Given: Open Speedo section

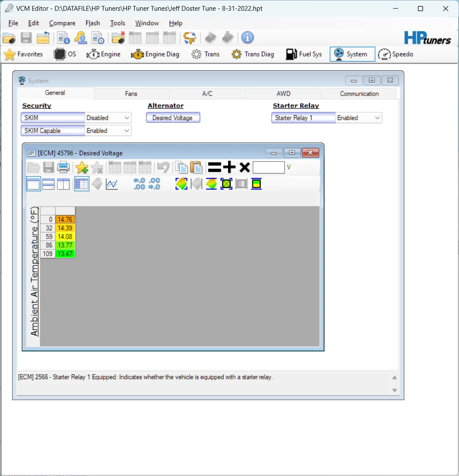Looking at the screenshot, I should coord(396,54).
